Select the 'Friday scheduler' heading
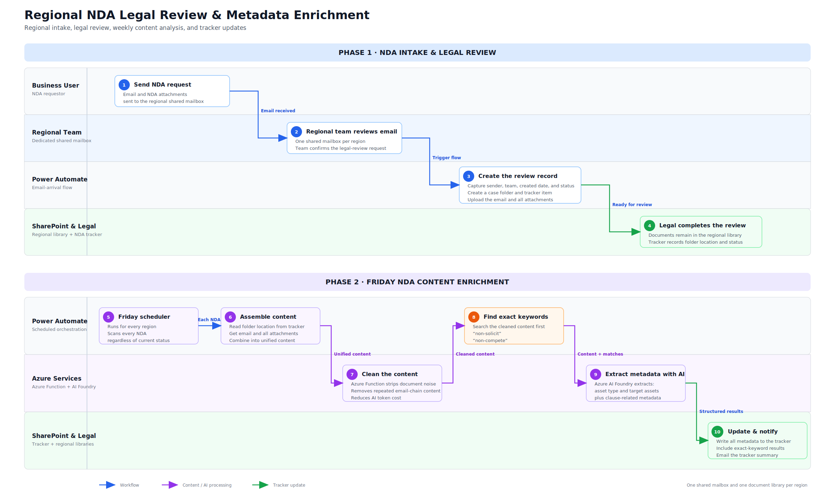This screenshot has height=504, width=835. 144,317
